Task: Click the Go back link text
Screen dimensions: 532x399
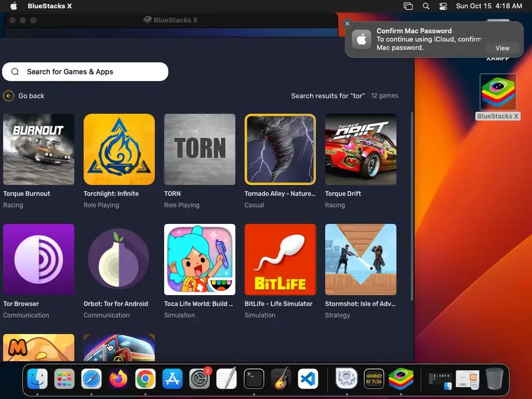Action: pyautogui.click(x=31, y=96)
